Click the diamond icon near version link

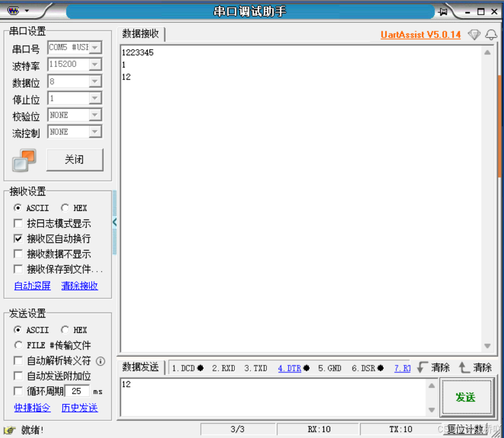coord(474,35)
